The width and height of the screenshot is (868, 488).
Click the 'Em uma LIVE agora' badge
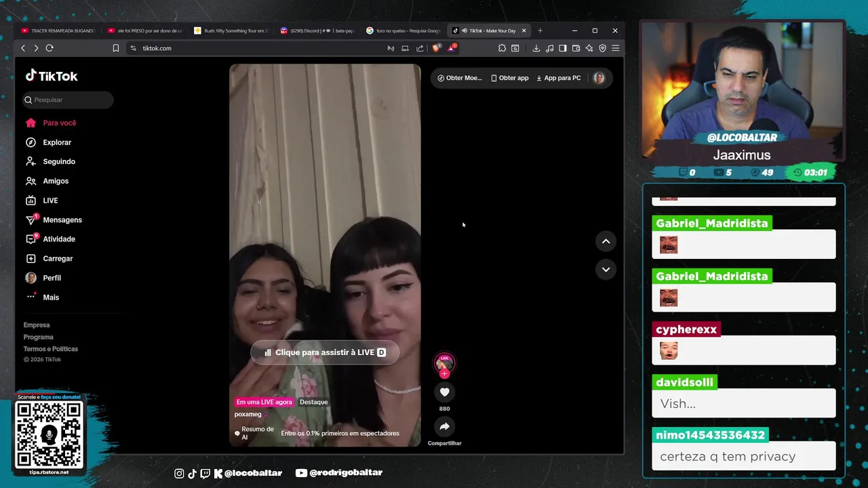[264, 402]
